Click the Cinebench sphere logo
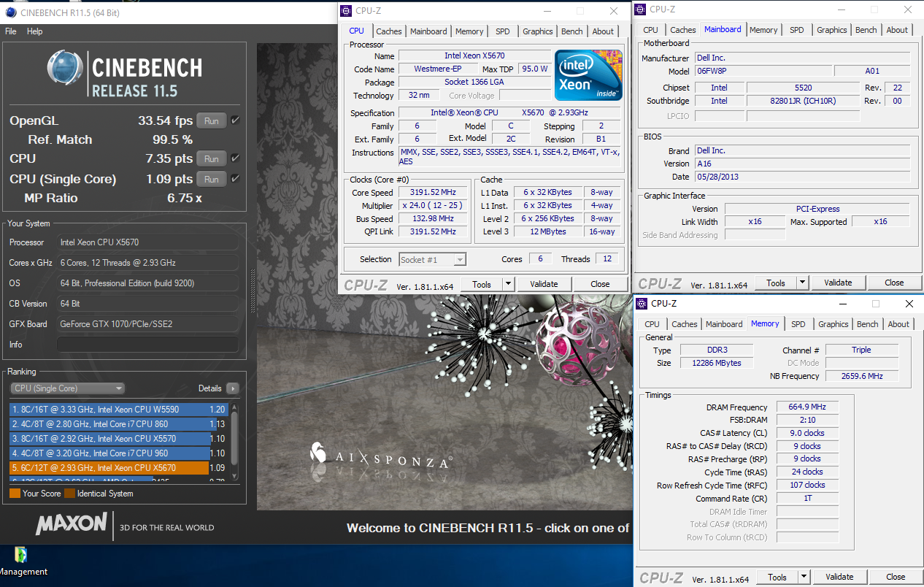This screenshot has height=587, width=924. coord(66,68)
